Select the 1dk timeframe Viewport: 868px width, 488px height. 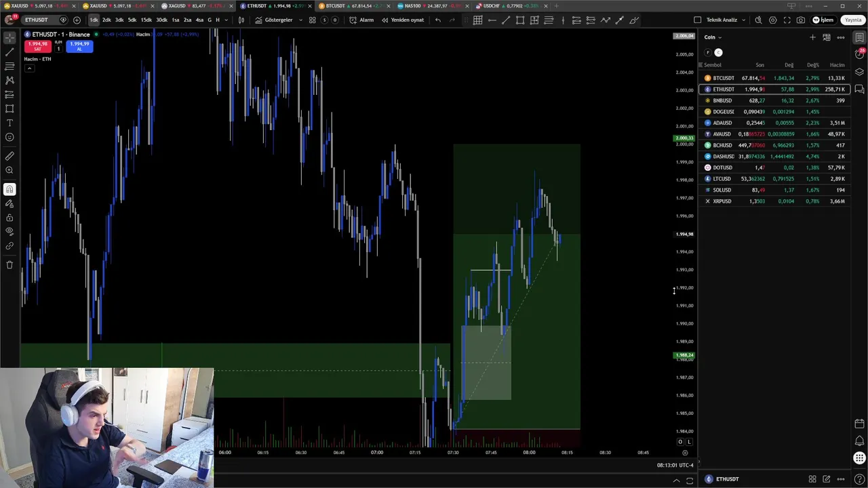coord(94,20)
